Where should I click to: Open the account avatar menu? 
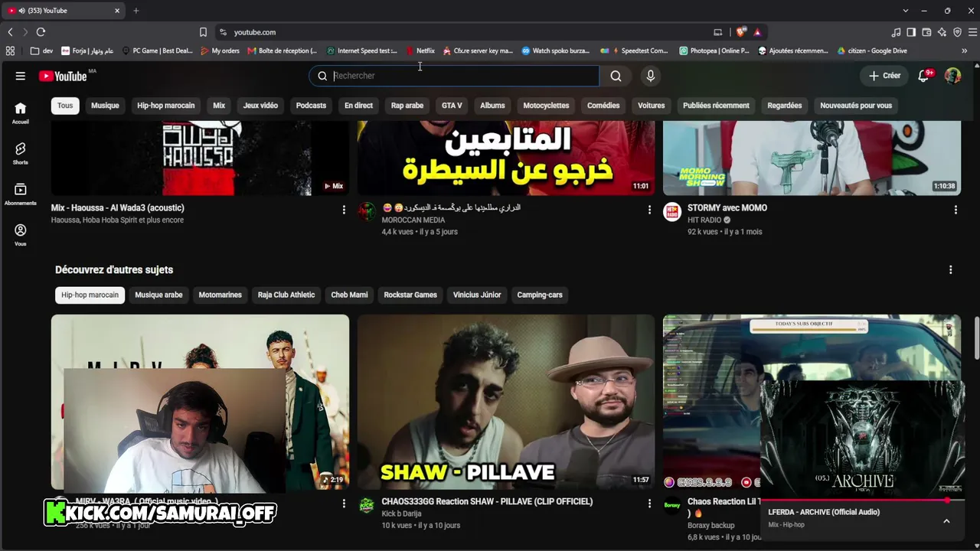tap(952, 76)
